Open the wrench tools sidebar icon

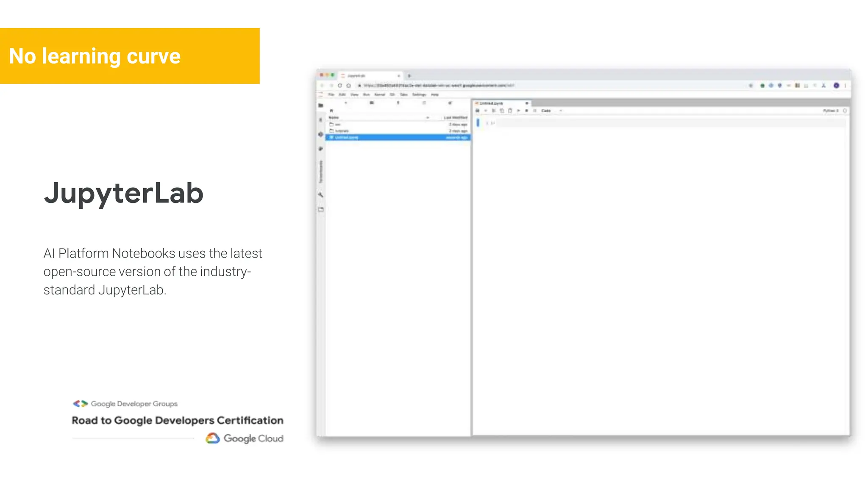321,195
